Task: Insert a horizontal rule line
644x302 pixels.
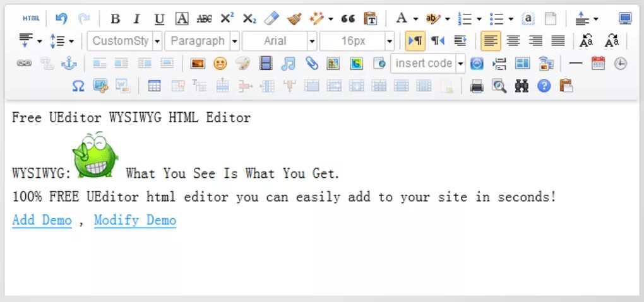Action: (576, 63)
